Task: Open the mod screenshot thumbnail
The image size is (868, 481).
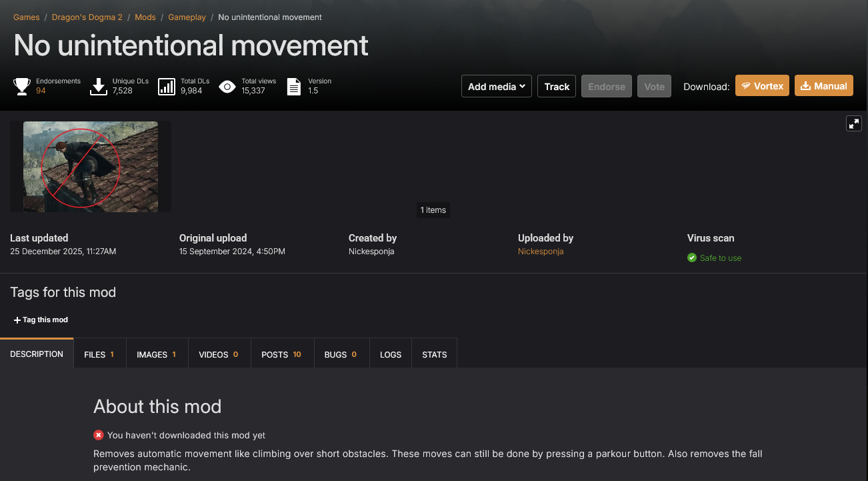Action: [x=91, y=167]
